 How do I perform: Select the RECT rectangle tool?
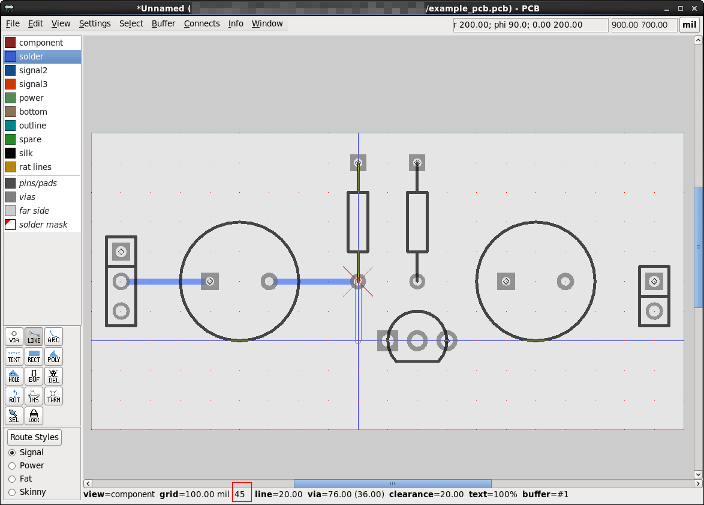pyautogui.click(x=34, y=356)
